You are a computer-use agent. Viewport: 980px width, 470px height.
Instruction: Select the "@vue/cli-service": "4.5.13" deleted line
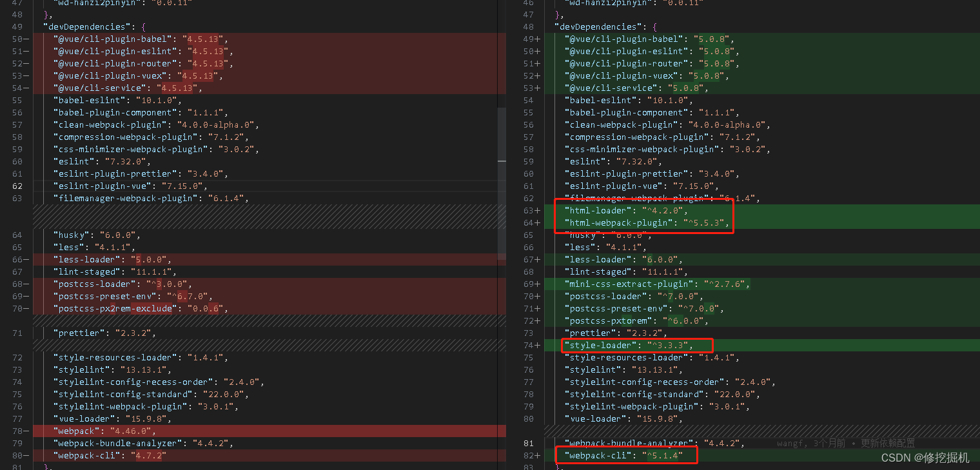(269, 88)
